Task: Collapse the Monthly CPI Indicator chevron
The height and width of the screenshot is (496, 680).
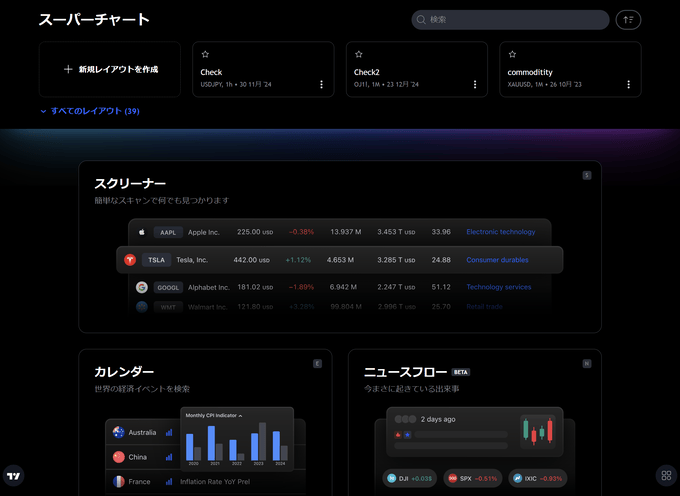Action: [240, 416]
